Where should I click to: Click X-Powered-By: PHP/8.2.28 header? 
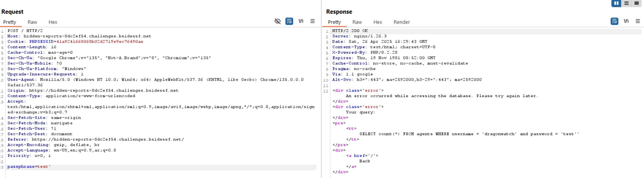coord(365,53)
